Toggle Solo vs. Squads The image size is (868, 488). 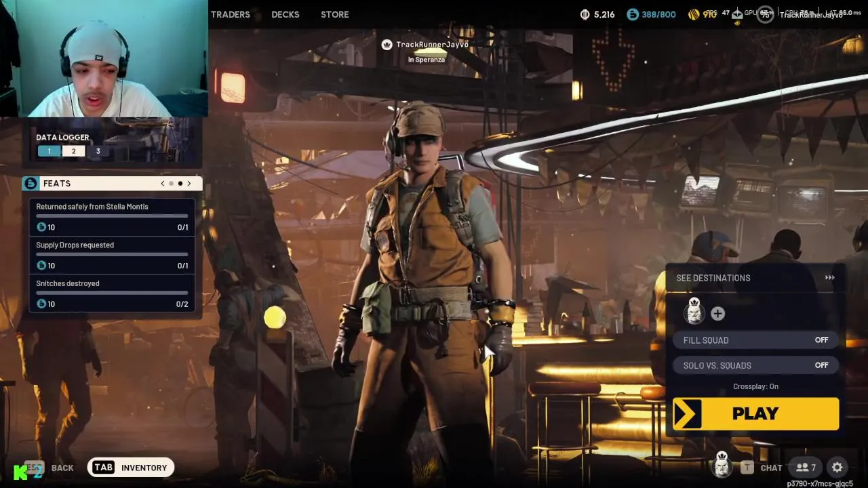(755, 365)
